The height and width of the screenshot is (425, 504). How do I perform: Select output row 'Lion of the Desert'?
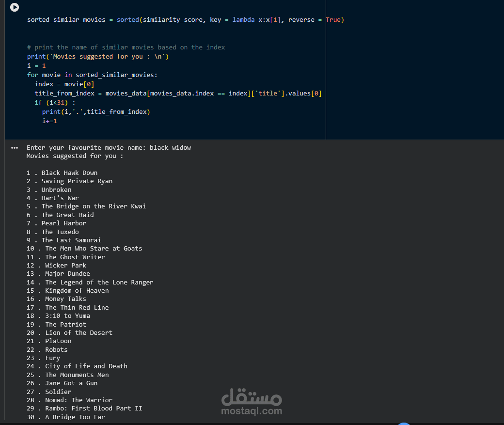[69, 333]
